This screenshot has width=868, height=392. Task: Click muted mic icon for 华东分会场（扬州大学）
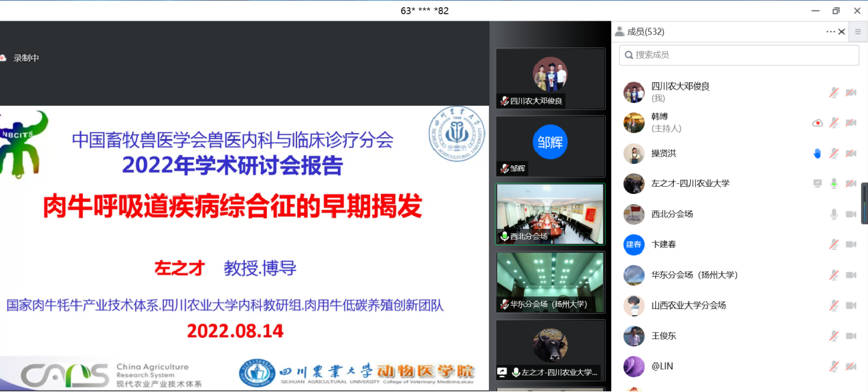coord(834,275)
